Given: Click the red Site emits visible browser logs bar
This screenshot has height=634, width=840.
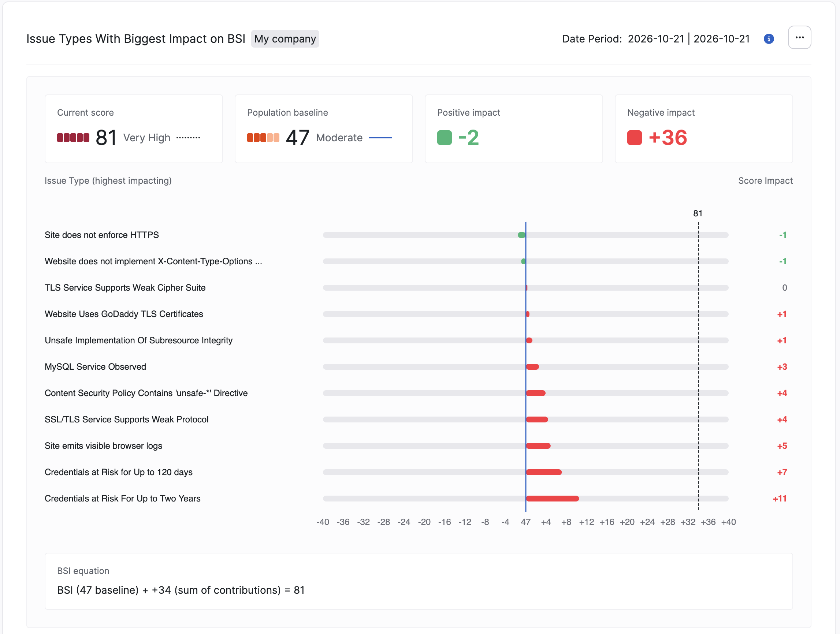Looking at the screenshot, I should (538, 446).
